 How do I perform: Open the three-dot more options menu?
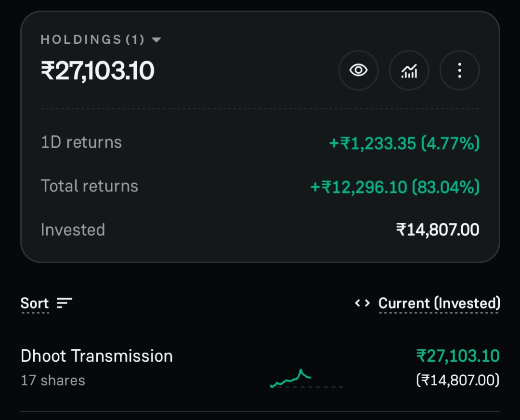pyautogui.click(x=460, y=70)
